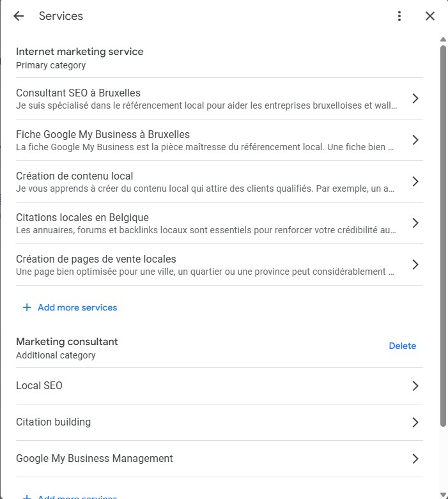Image resolution: width=448 pixels, height=499 pixels.
Task: Go back using the arrow beside Services
Action: [19, 16]
